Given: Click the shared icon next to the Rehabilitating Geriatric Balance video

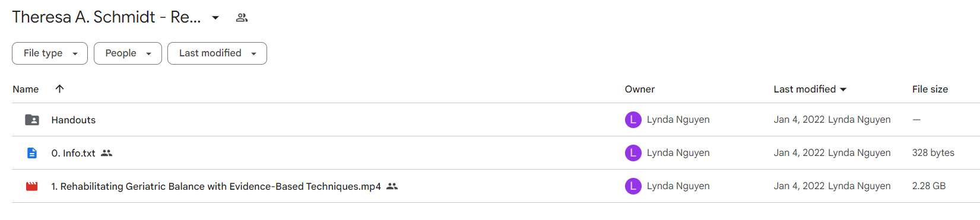Looking at the screenshot, I should point(392,186).
